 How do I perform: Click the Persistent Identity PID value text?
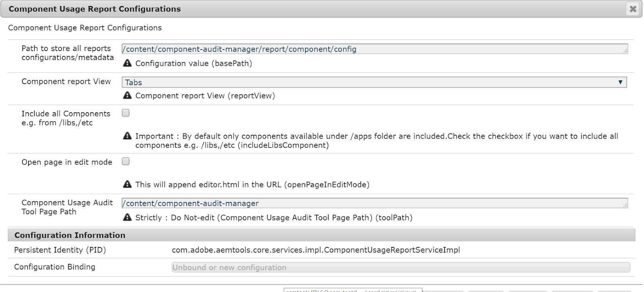[x=316, y=250]
